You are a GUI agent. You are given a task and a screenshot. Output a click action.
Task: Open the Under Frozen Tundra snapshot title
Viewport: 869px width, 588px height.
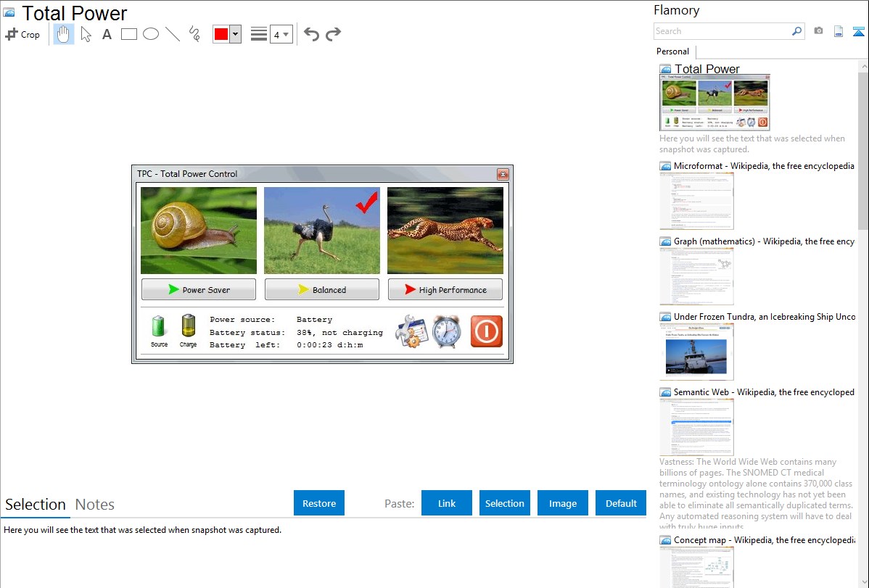(x=765, y=316)
